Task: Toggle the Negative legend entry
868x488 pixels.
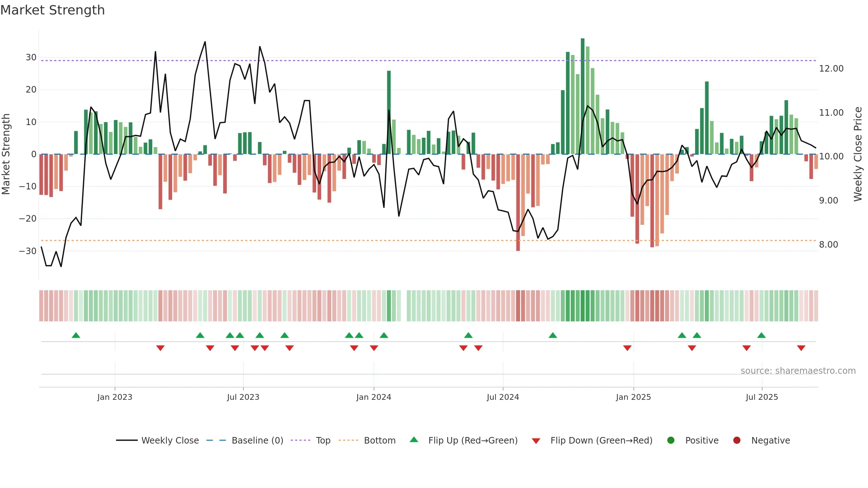Action: [761, 440]
